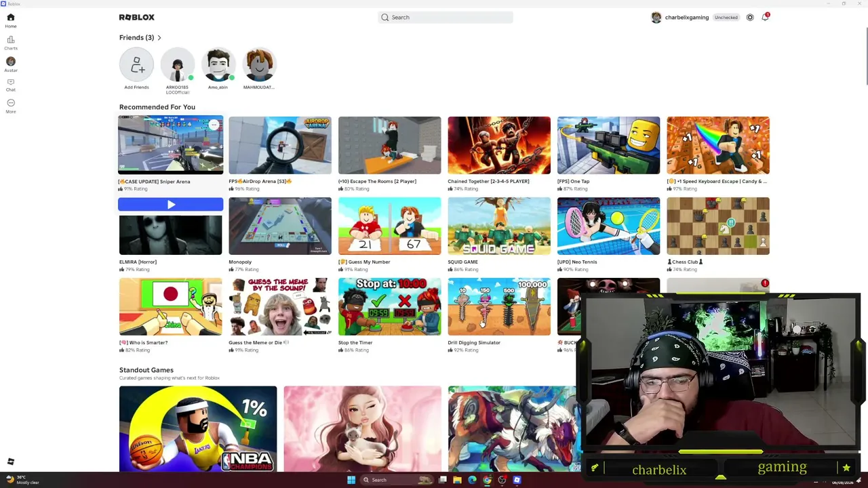Open the Monopoly game thumbnail
868x488 pixels.
[x=280, y=226]
